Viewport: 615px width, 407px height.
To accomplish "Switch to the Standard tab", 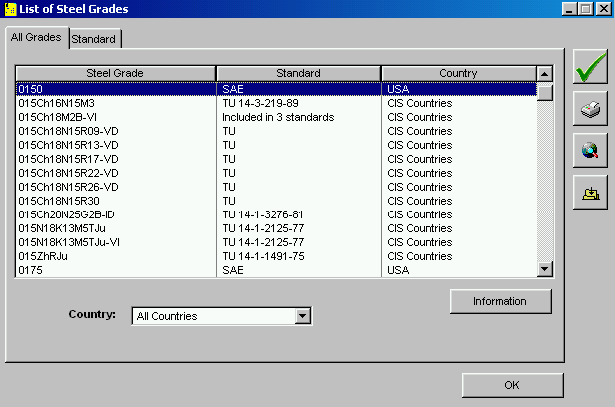I will [x=94, y=39].
